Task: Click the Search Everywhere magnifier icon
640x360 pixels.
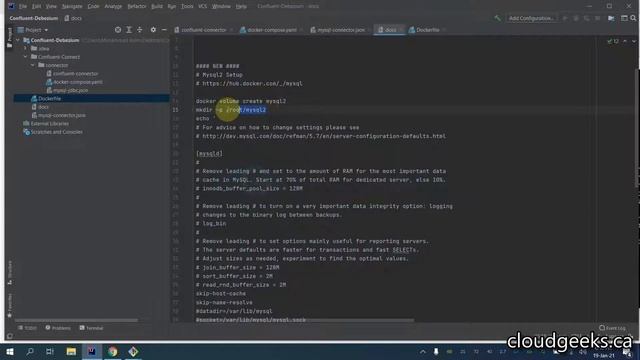Action: tap(633, 18)
